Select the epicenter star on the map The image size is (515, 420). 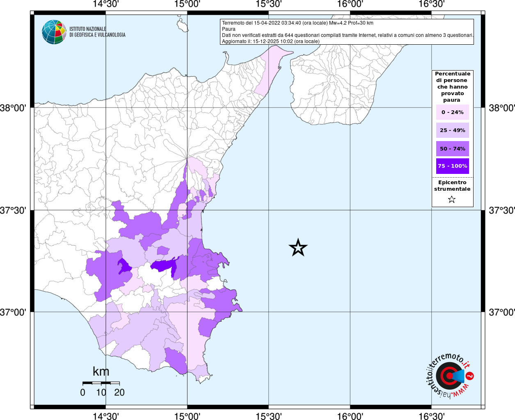298,247
